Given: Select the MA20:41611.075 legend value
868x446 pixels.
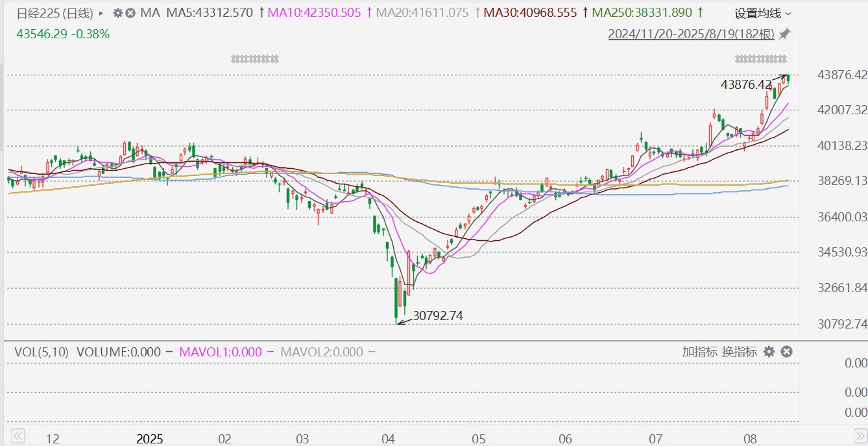Looking at the screenshot, I should 422,12.
